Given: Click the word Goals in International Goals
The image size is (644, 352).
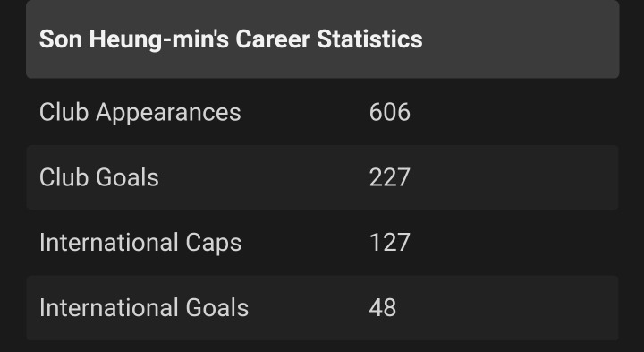Looking at the screenshot, I should [217, 308].
